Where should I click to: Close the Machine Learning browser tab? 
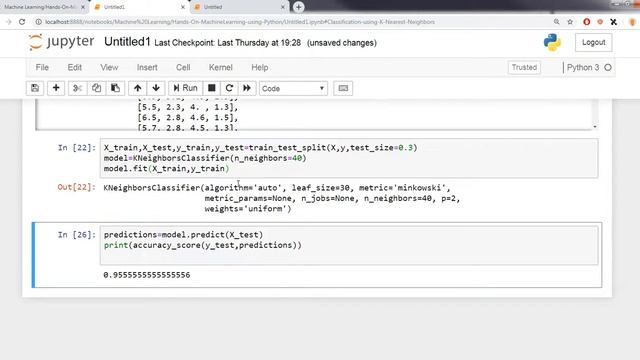(83, 7)
